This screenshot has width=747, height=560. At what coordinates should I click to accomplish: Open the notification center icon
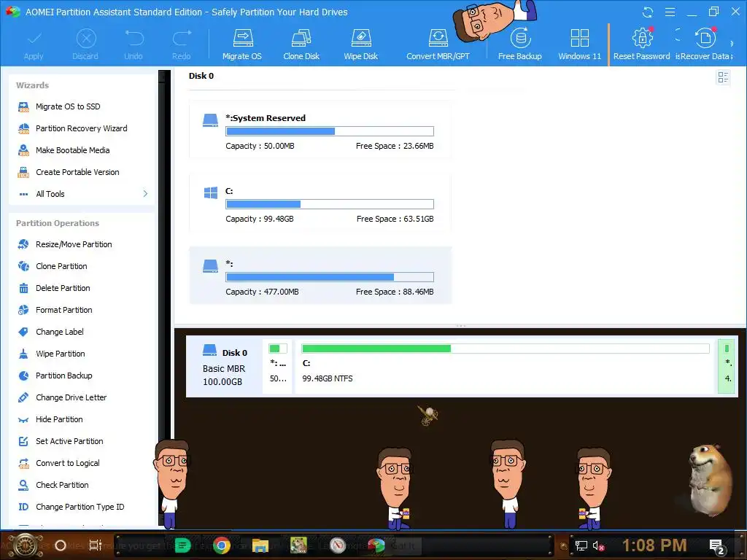point(717,546)
